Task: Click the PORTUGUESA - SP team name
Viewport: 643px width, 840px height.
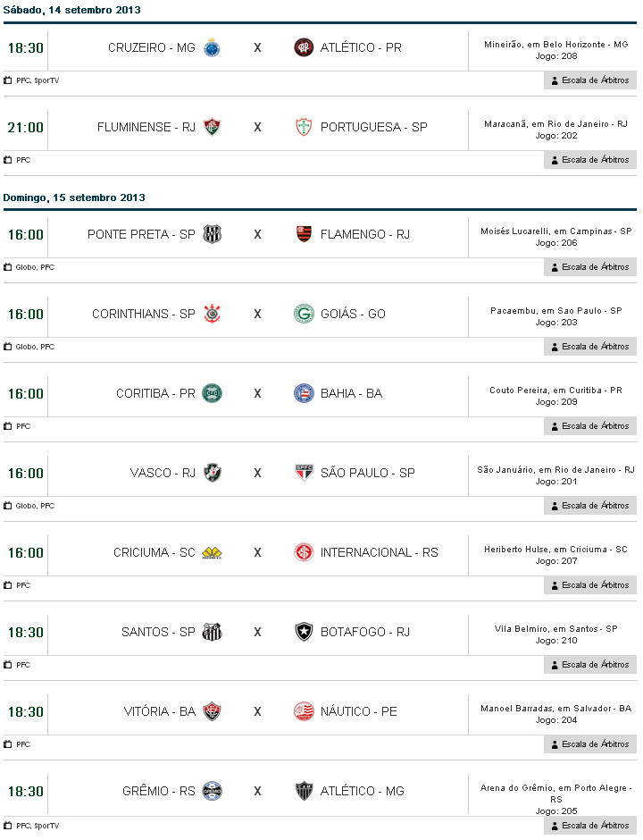Action: [373, 127]
